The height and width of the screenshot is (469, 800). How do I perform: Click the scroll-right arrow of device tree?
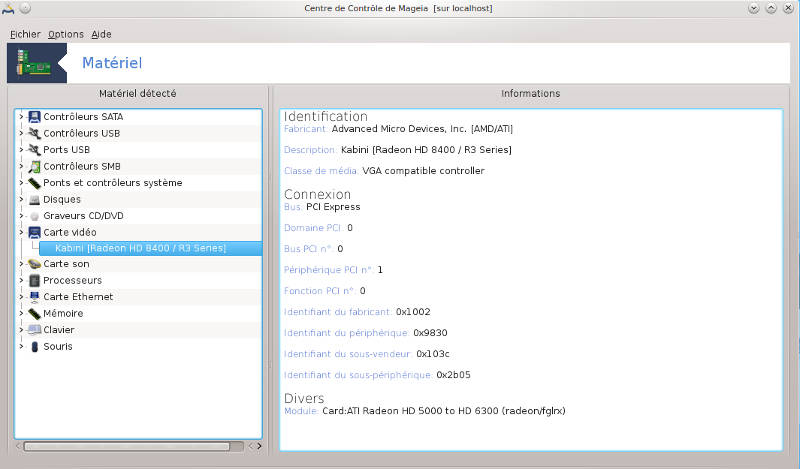point(259,446)
